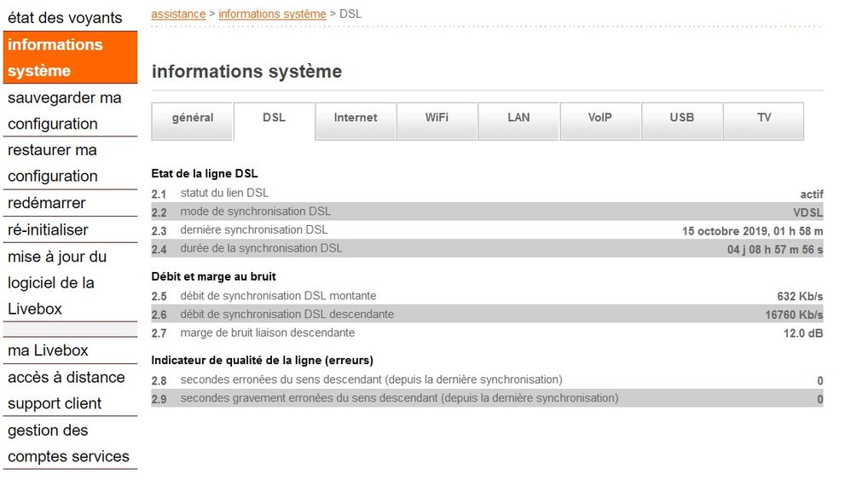Open the assistance breadcrumb link
851x504 pixels.
[177, 14]
